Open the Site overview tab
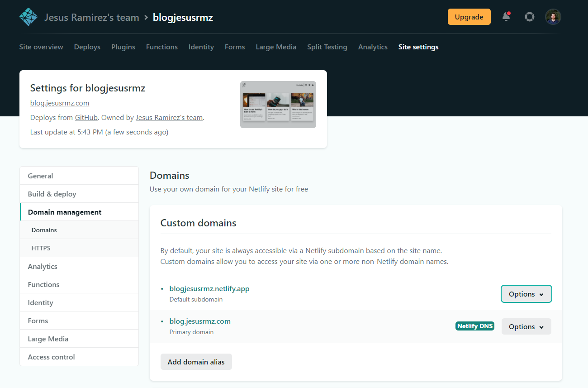Screen dimensions: 588x388 [41, 47]
